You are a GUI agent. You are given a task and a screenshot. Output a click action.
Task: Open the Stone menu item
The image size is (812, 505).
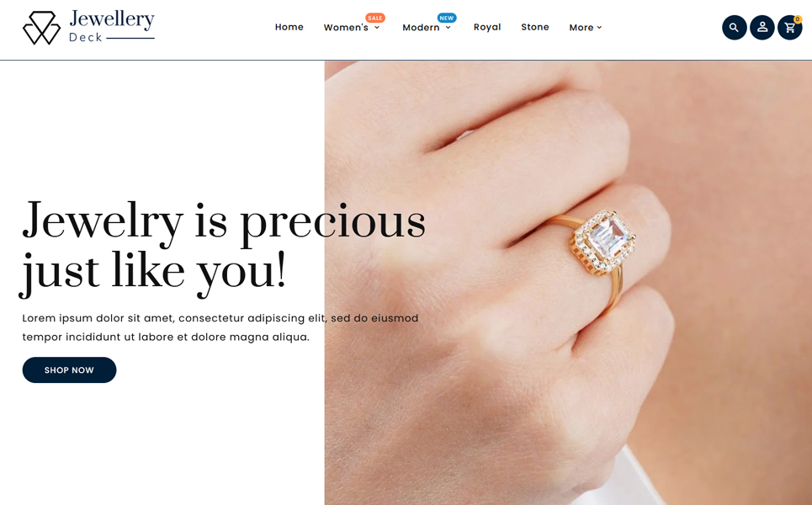(x=535, y=27)
